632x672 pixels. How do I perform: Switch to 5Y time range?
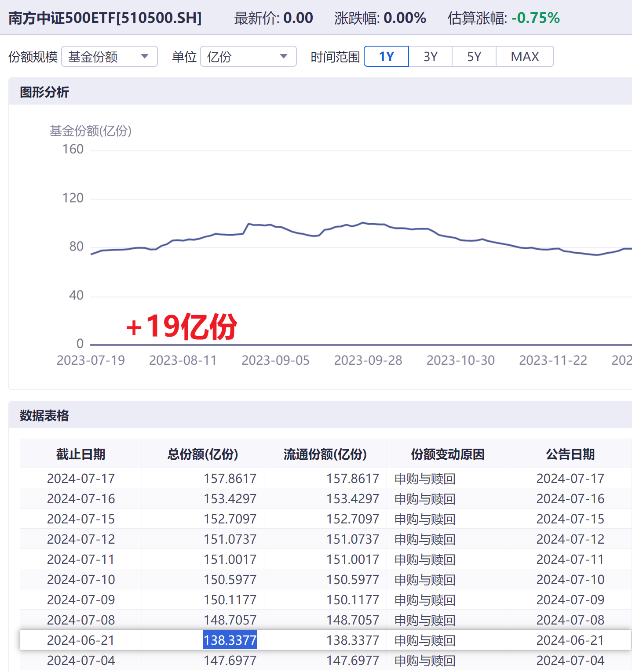474,57
